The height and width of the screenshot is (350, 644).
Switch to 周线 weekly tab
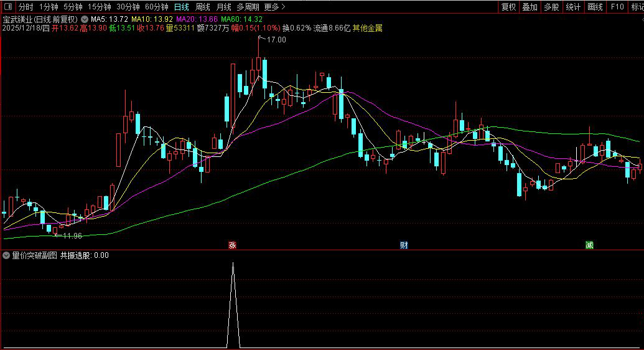[202, 7]
